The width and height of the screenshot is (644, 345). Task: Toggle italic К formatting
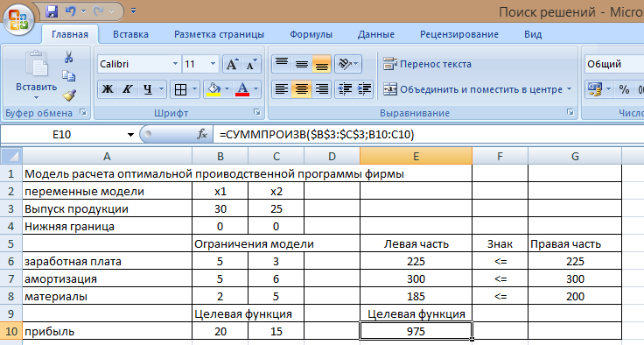tap(128, 89)
